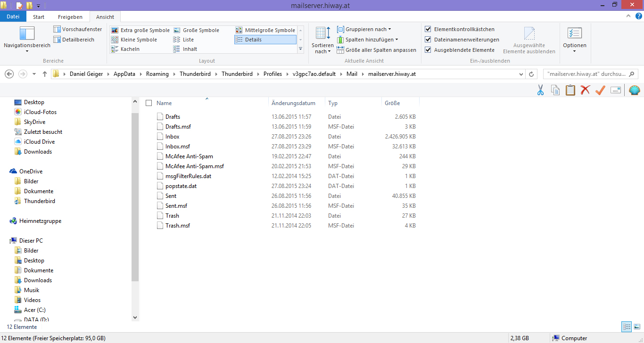This screenshot has height=343, width=644.
Task: Select the Inbox.msf file
Action: pyautogui.click(x=177, y=147)
